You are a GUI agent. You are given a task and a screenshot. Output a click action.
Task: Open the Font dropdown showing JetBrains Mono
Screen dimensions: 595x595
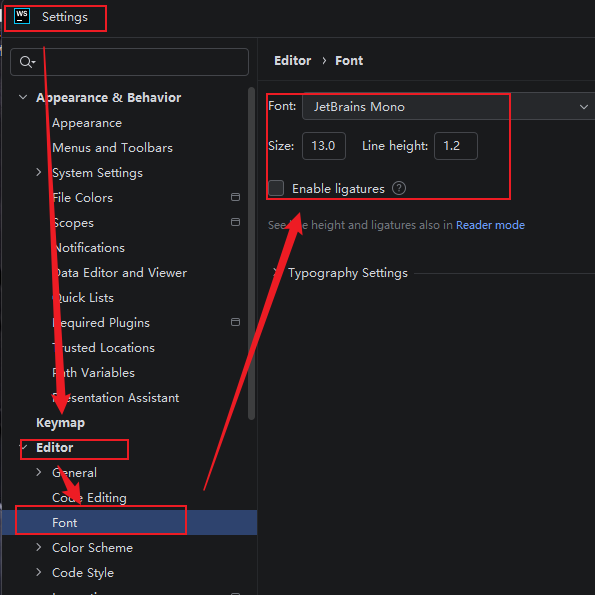pyautogui.click(x=449, y=107)
